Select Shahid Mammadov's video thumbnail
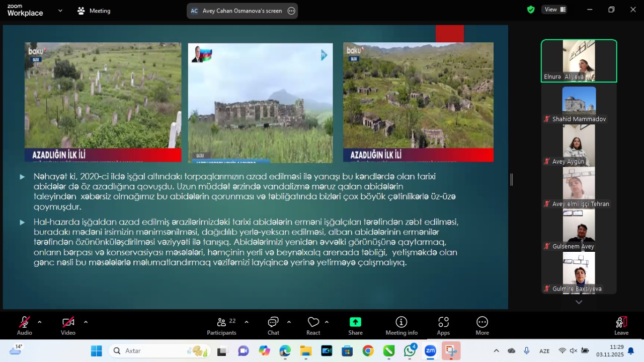Viewport: 644px width, 362px height. [579, 104]
